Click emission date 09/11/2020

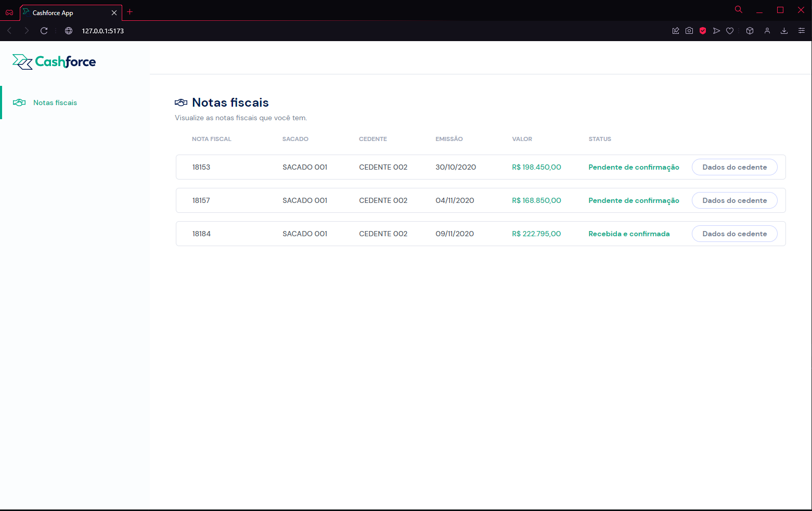tap(455, 234)
